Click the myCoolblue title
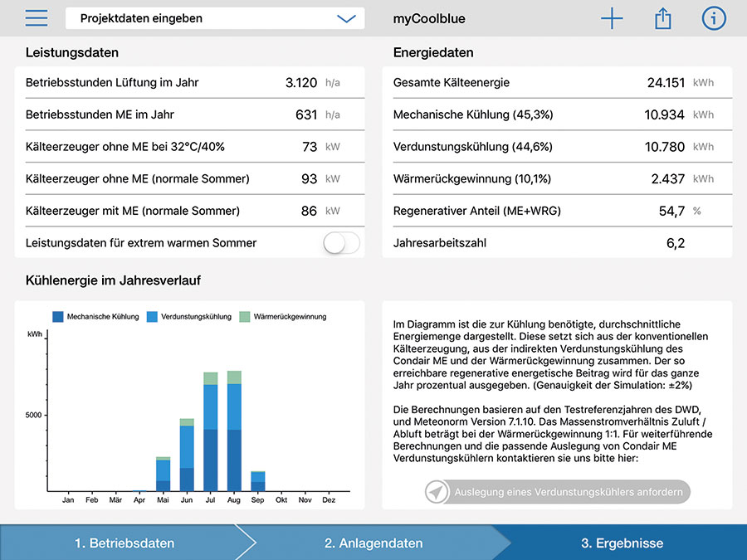This screenshot has height=560, width=747. (429, 18)
